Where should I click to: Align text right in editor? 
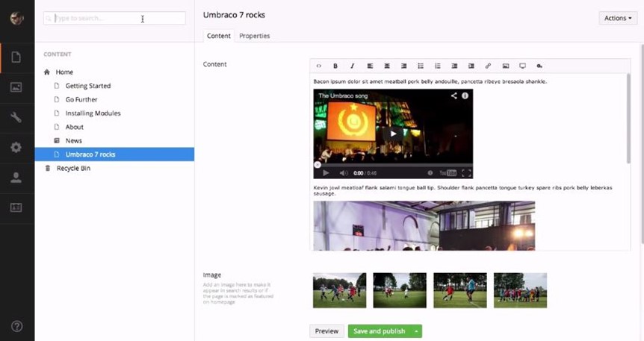point(403,66)
